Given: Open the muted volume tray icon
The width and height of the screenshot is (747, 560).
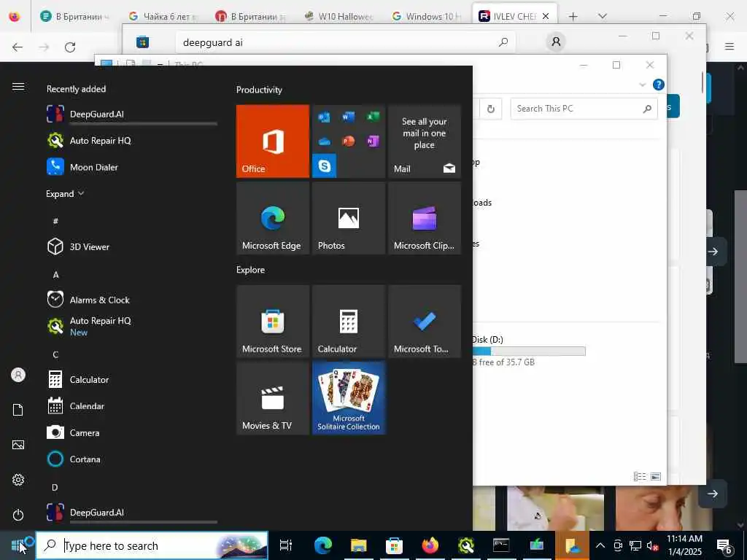Looking at the screenshot, I should click(652, 545).
